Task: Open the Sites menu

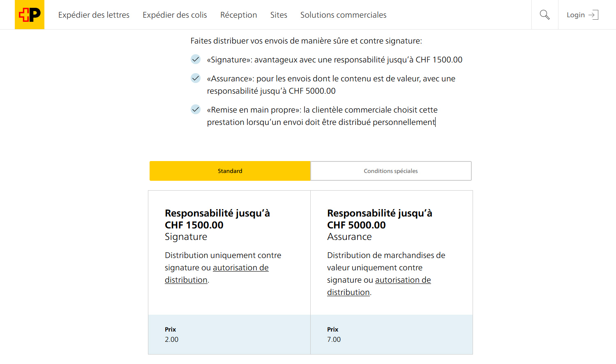Action: [279, 15]
